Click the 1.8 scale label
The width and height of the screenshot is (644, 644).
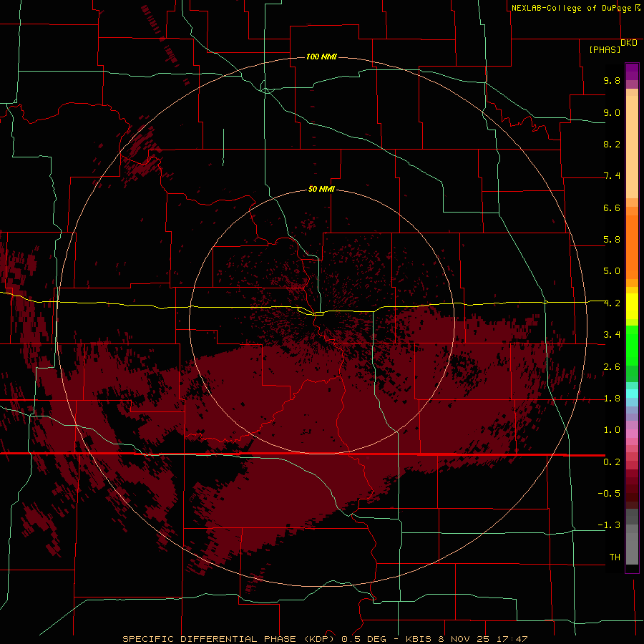click(x=612, y=399)
